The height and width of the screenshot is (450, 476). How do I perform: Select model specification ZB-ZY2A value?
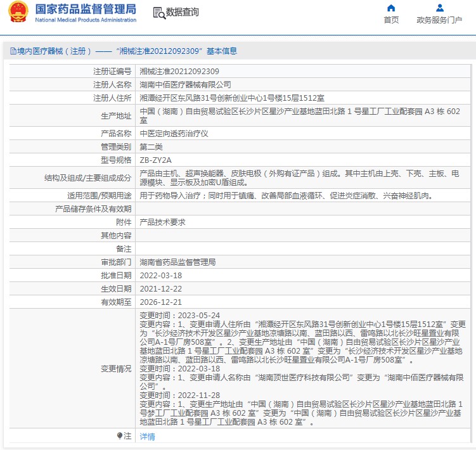(x=155, y=160)
